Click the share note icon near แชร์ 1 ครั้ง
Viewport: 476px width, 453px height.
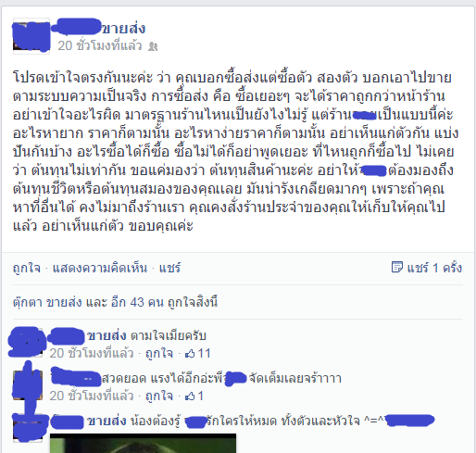(x=397, y=267)
